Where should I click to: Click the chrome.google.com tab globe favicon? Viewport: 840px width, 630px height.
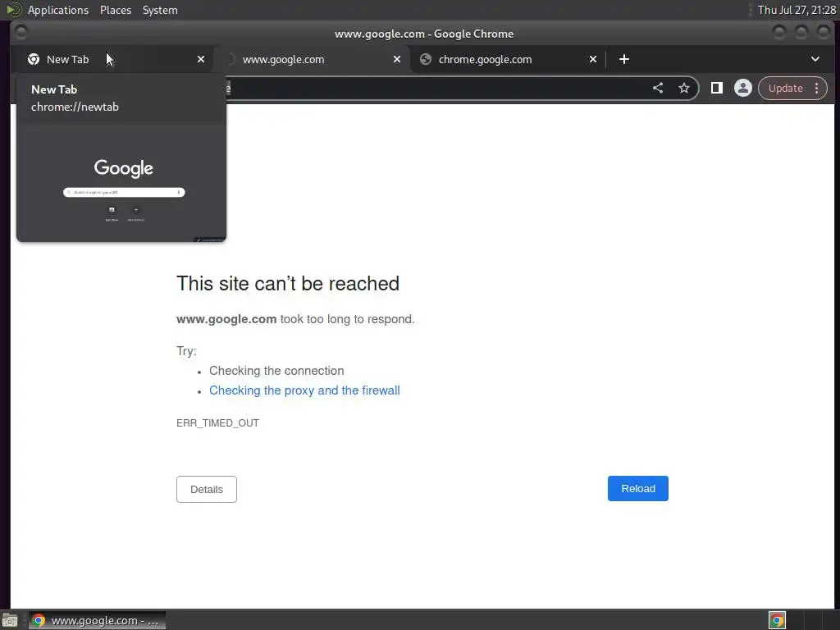[x=426, y=59]
